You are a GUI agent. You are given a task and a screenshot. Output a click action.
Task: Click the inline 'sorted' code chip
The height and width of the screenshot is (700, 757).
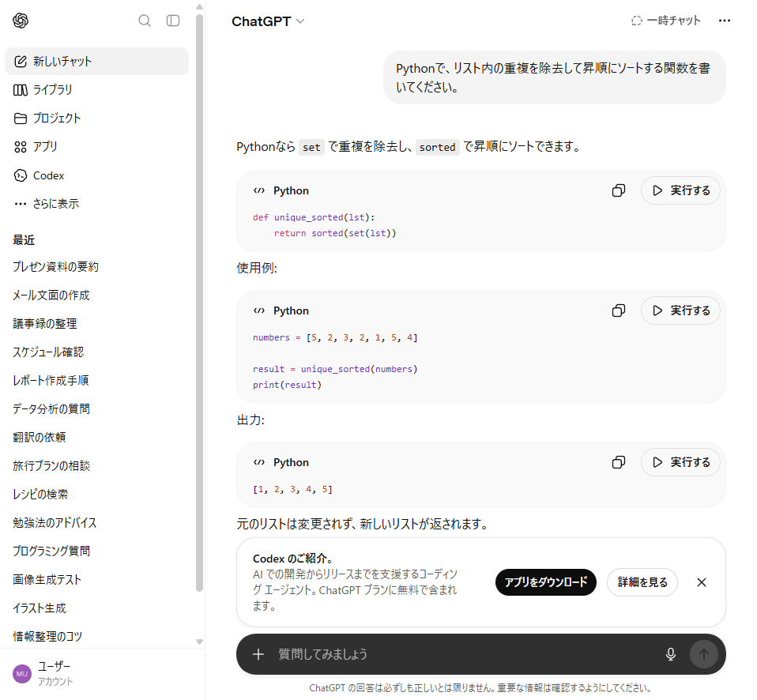pyautogui.click(x=438, y=147)
